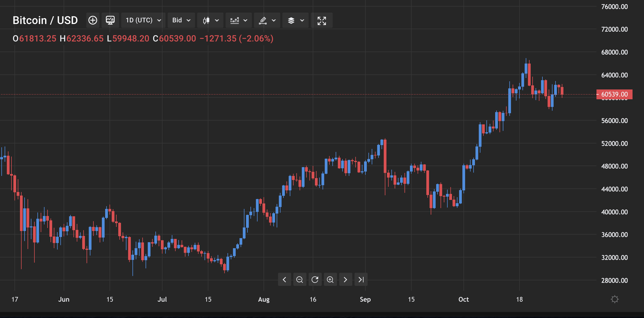644x318 pixels.
Task: Click the Jul label on the time axis
Action: tap(162, 299)
